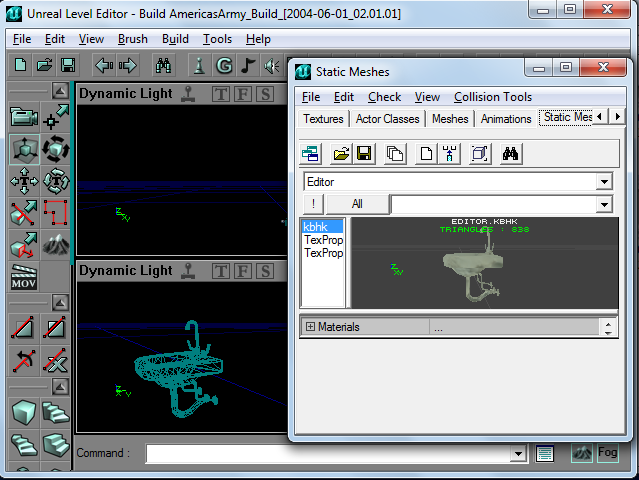Screen dimensions: 639x480
Task: Click the exclamation mark button
Action: pyautogui.click(x=313, y=204)
